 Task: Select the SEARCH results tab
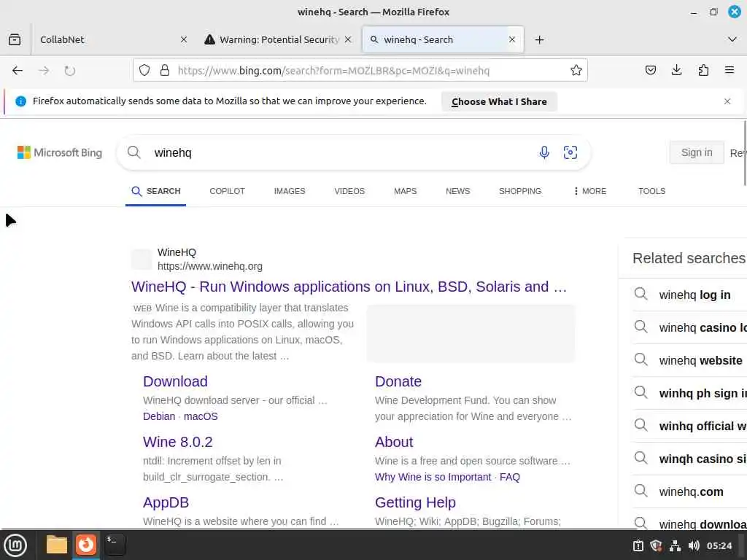pos(156,192)
